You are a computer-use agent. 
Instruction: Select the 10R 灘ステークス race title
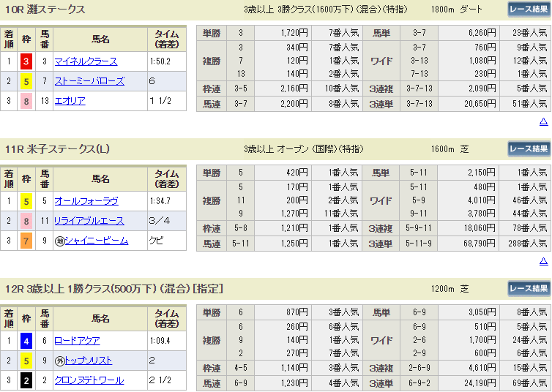coord(45,10)
